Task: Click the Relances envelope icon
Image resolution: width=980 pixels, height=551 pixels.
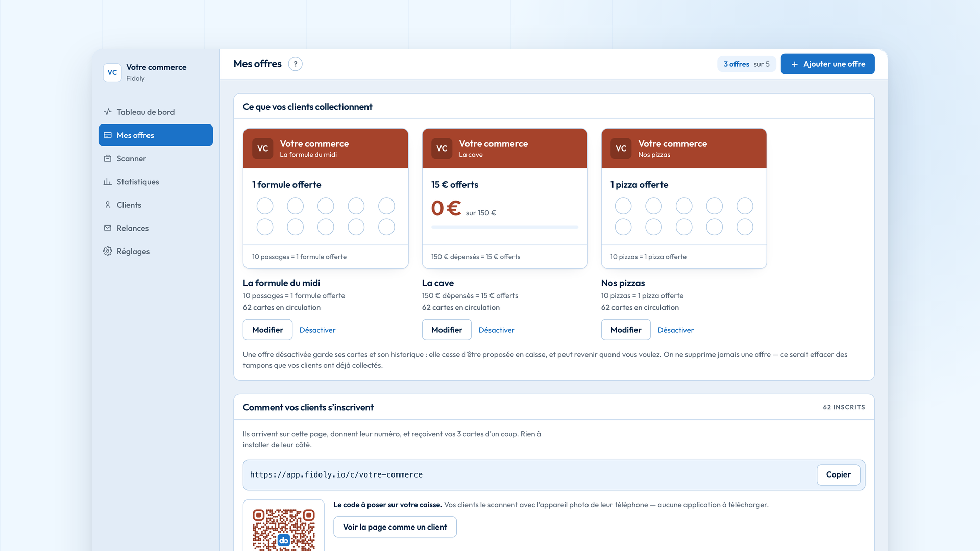Action: (108, 228)
